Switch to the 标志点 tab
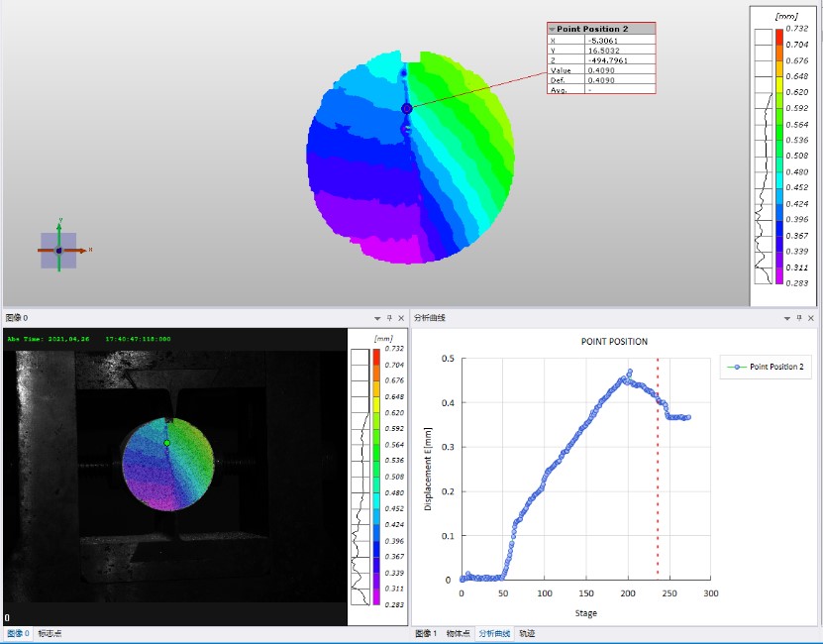Viewport: 823px width, 644px height. 50,633
